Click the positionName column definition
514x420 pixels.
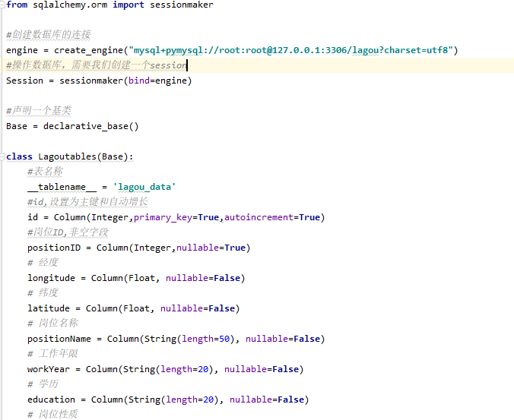[x=176, y=339]
